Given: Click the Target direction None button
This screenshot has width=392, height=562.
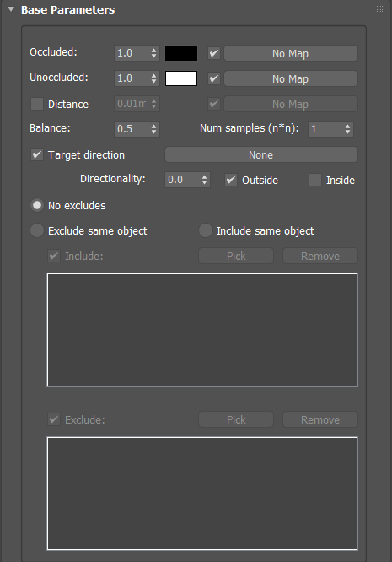Looking at the screenshot, I should pos(261,154).
